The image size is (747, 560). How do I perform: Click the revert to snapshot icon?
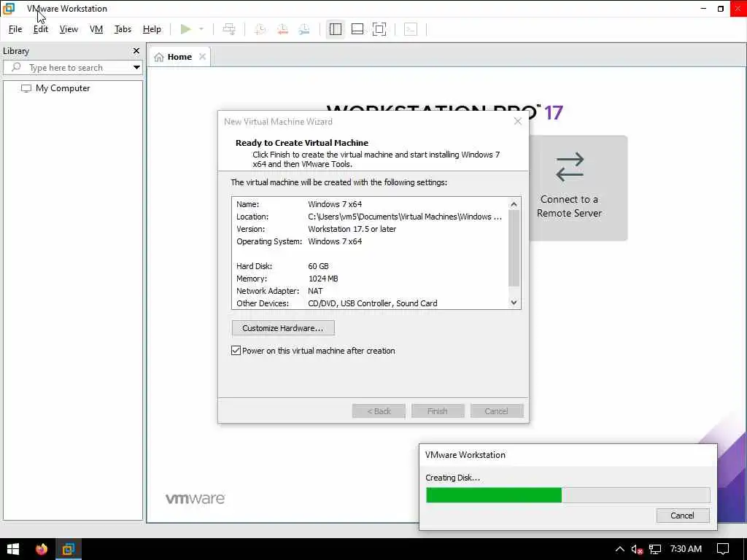[282, 29]
